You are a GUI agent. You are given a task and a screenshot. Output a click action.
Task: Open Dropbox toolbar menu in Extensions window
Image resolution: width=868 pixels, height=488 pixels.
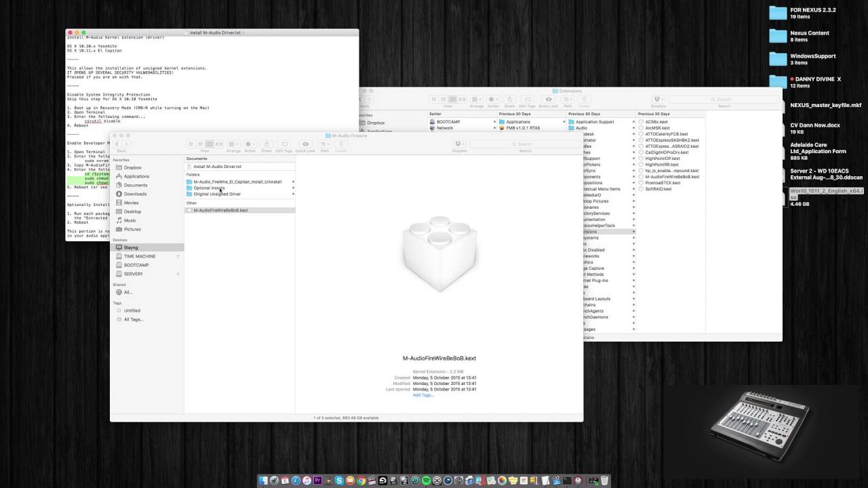(658, 100)
